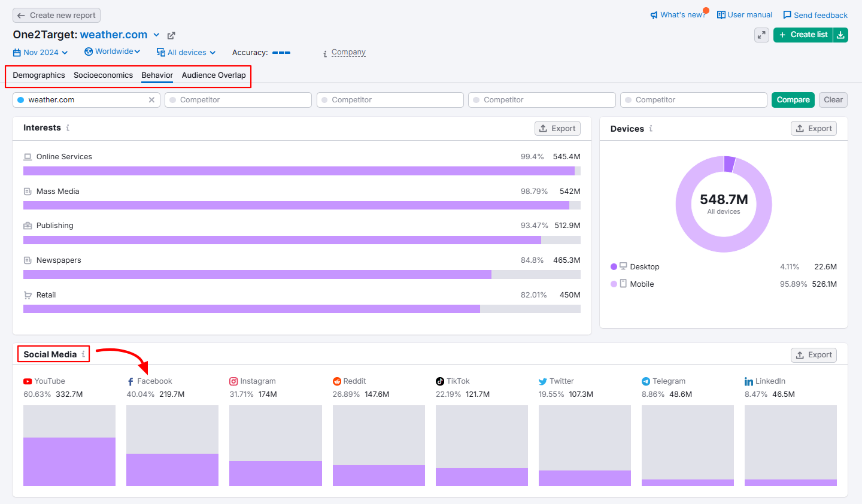The width and height of the screenshot is (862, 504).
Task: Click the Newspapers icon
Action: coord(28,260)
